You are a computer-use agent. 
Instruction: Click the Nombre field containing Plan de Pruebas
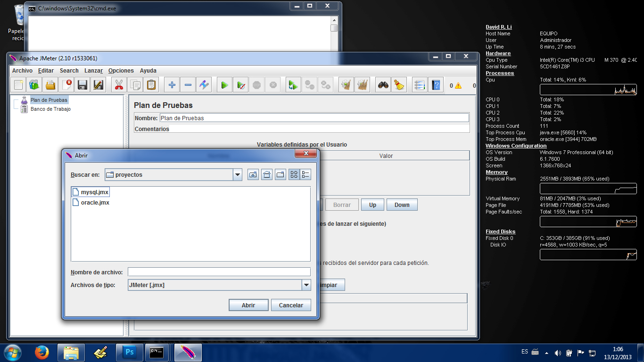click(314, 118)
